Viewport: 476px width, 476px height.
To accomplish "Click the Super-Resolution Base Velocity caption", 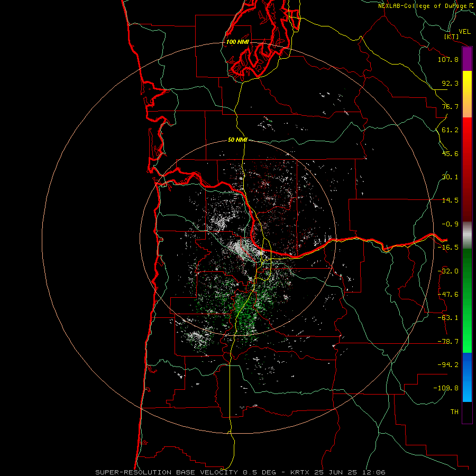I will (x=241, y=472).
